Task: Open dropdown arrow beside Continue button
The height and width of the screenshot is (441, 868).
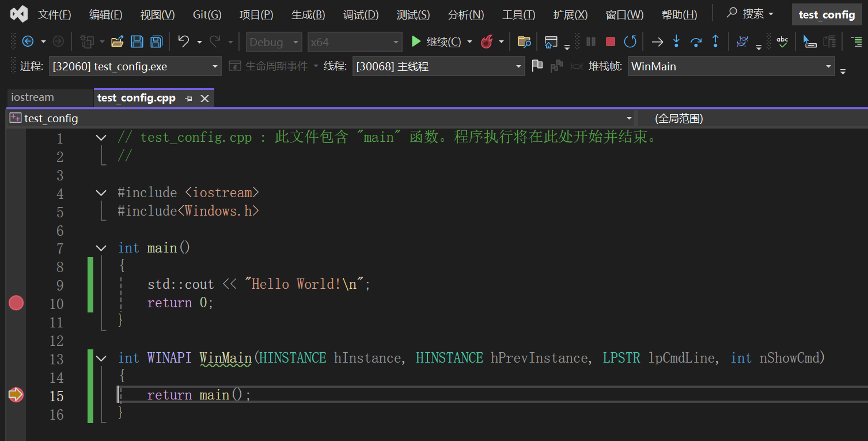Action: (x=469, y=42)
